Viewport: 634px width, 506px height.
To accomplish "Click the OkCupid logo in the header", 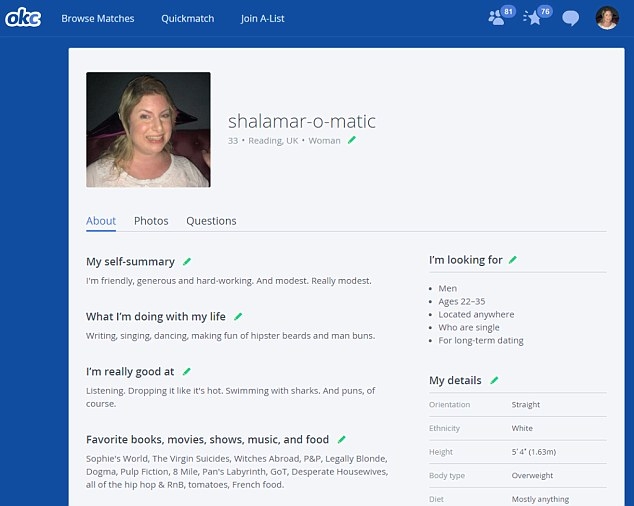I will 23,18.
